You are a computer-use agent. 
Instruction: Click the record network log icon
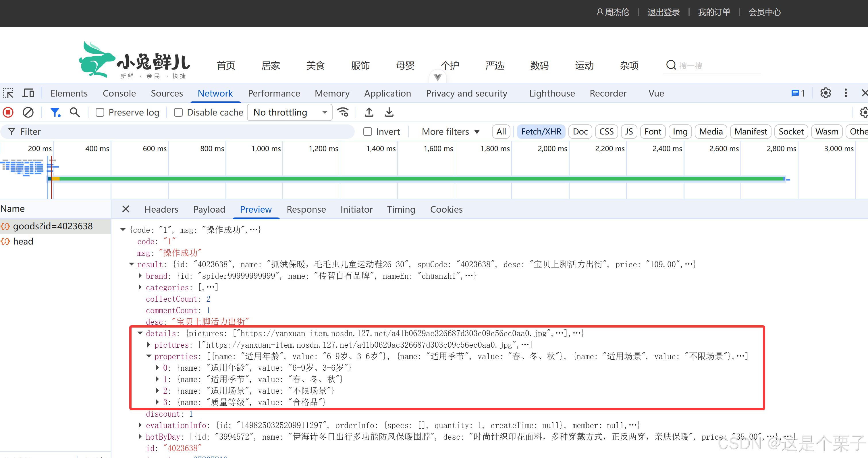point(8,112)
